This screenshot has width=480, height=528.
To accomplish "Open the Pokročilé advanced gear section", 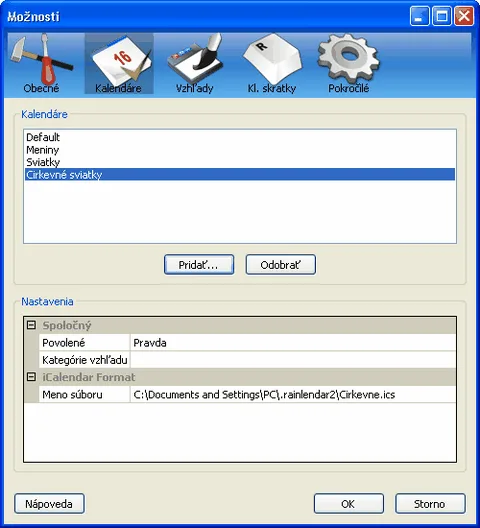I will (349, 64).
